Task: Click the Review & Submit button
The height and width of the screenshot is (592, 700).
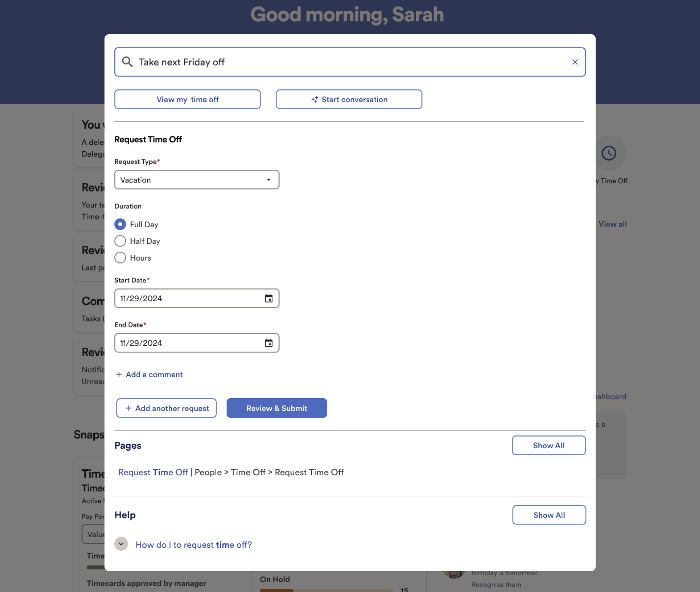Action: tap(276, 408)
